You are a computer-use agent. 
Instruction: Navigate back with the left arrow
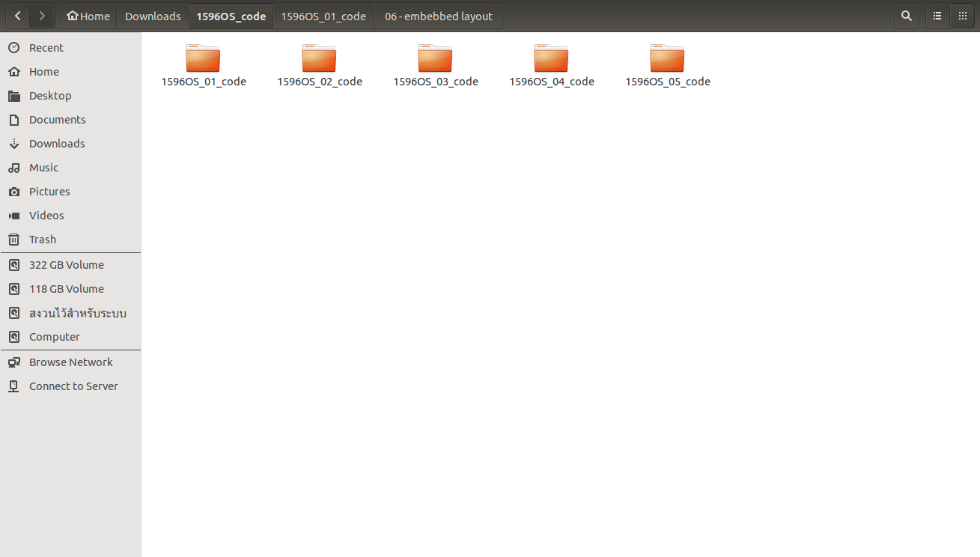[x=17, y=16]
